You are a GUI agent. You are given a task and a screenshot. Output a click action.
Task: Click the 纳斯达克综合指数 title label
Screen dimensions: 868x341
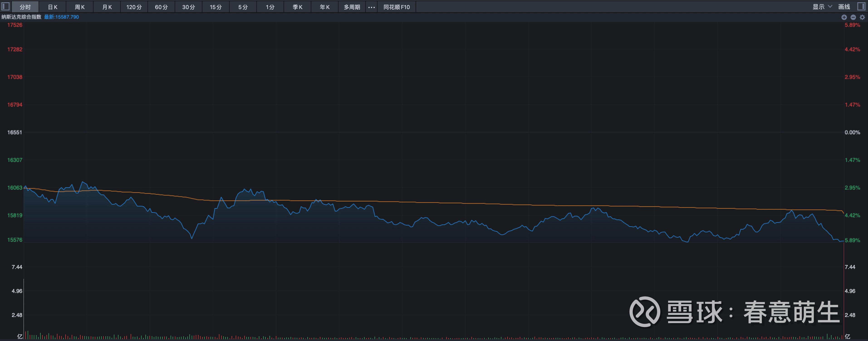tap(21, 17)
